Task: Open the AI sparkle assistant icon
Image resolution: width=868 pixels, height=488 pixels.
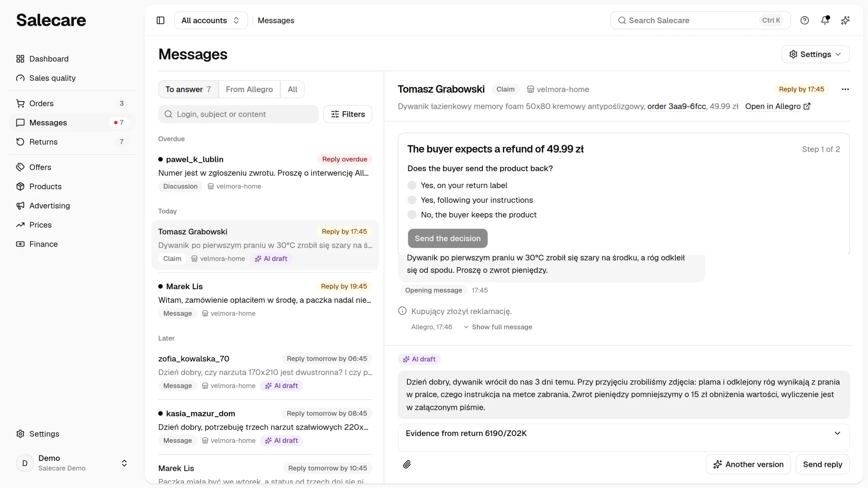Action: [x=845, y=20]
